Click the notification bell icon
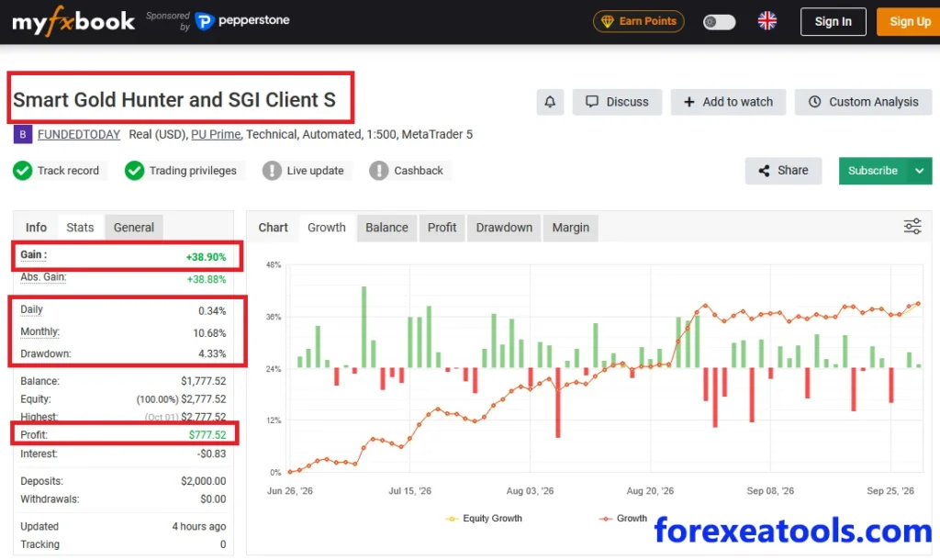The height and width of the screenshot is (560, 940). (550, 102)
